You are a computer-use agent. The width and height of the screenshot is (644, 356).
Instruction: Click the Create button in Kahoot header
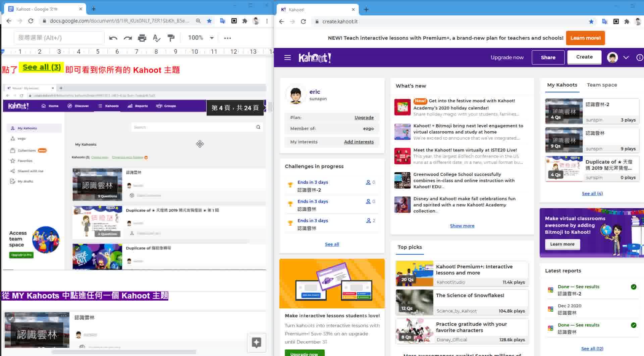click(x=584, y=57)
